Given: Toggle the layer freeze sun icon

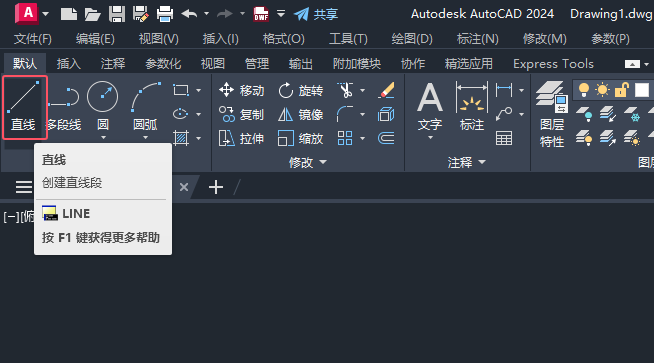Looking at the screenshot, I should click(x=602, y=90).
